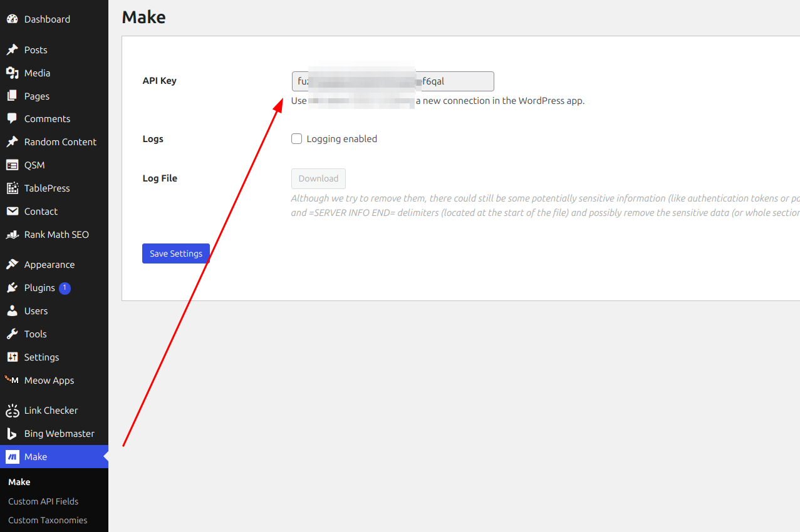Click the Rank Math SEO icon
This screenshot has width=800, height=532.
pos(12,235)
